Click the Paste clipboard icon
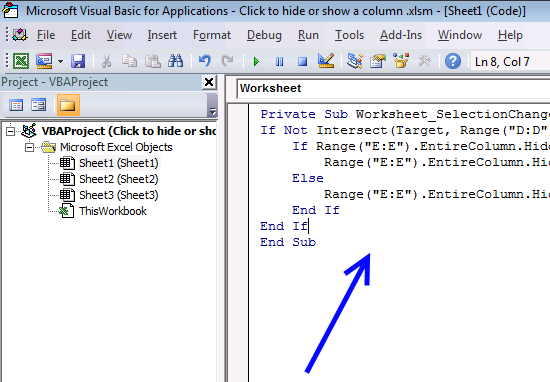550x382 pixels. coord(153,61)
